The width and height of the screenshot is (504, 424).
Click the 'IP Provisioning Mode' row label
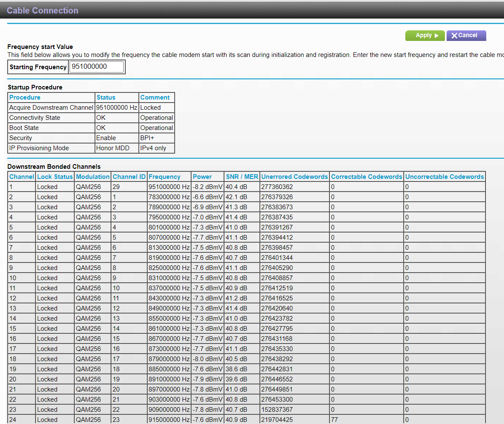(x=39, y=148)
